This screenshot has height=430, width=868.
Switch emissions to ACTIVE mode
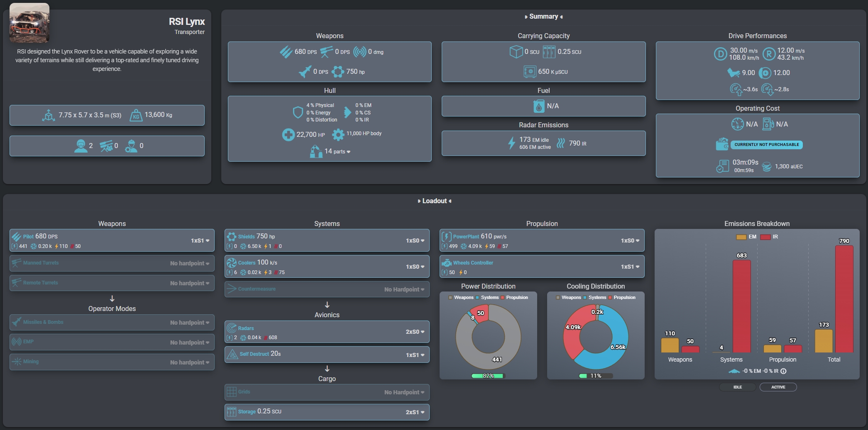778,387
